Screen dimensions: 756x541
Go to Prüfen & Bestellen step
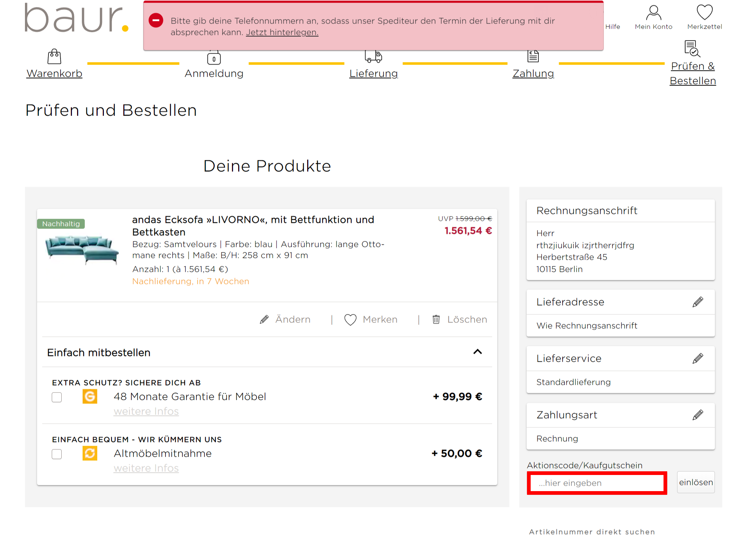[x=693, y=73]
